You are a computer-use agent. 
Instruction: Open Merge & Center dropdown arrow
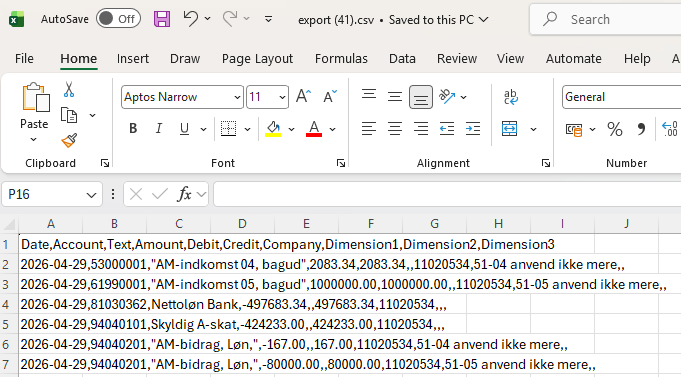click(533, 129)
